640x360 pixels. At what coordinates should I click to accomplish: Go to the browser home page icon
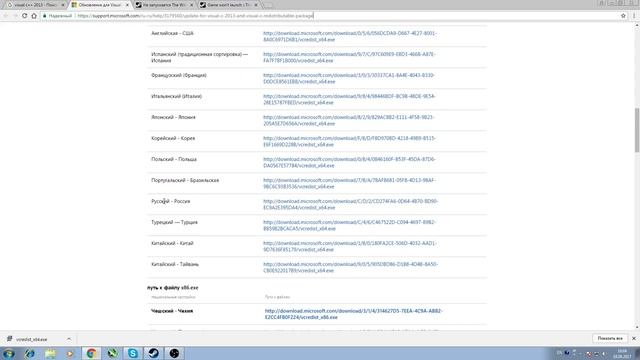coord(34,16)
